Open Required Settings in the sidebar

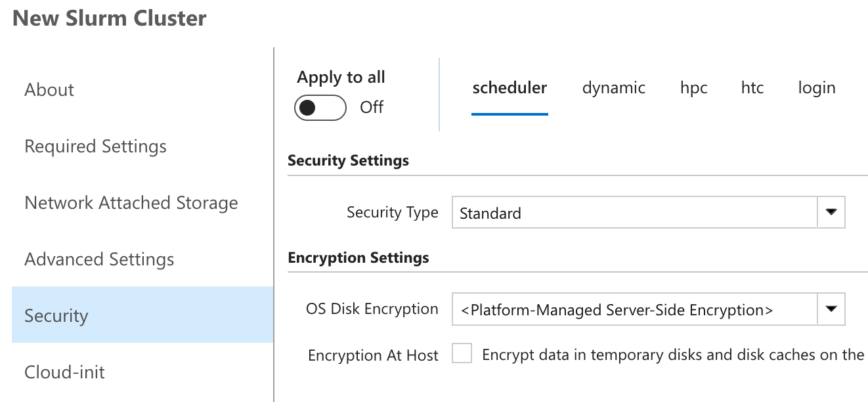[95, 146]
